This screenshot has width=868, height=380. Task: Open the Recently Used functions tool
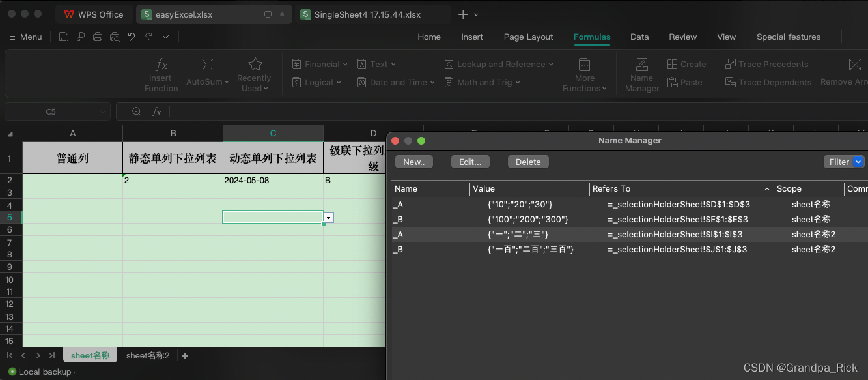[254, 72]
